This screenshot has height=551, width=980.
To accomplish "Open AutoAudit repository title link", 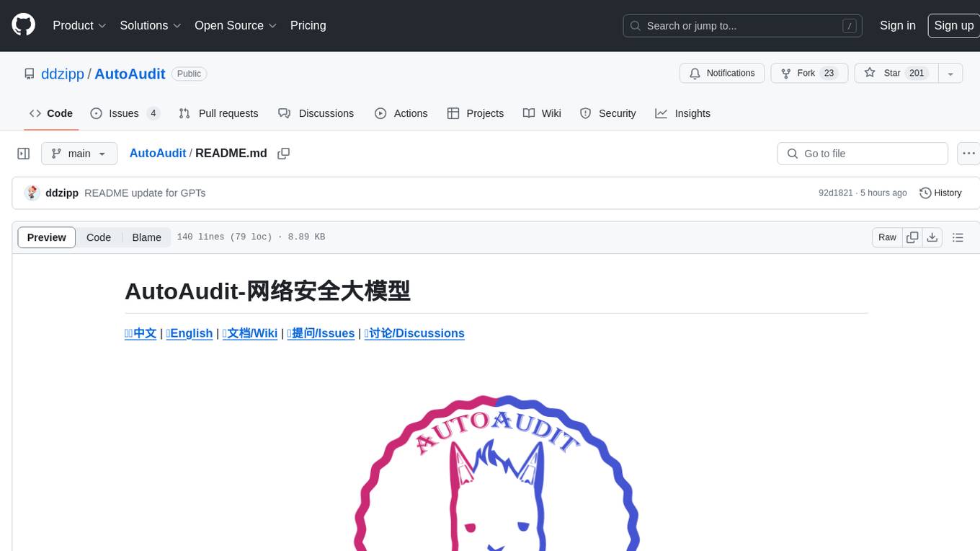I will coord(130,74).
